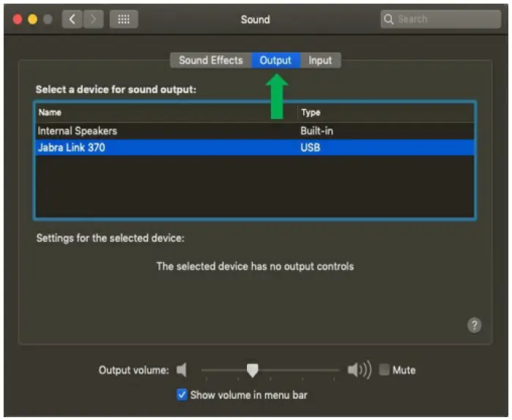Click the output volume slider knob
512x420 pixels.
coord(253,370)
